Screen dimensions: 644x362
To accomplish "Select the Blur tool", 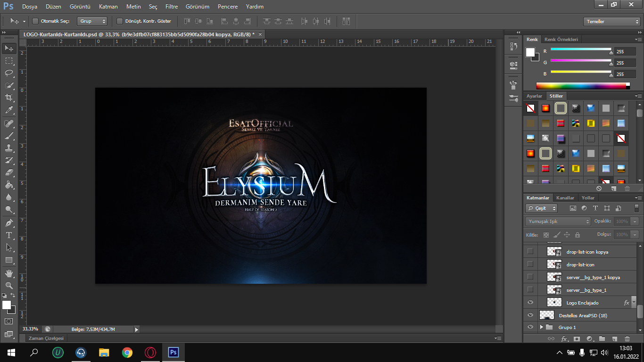I will (9, 197).
